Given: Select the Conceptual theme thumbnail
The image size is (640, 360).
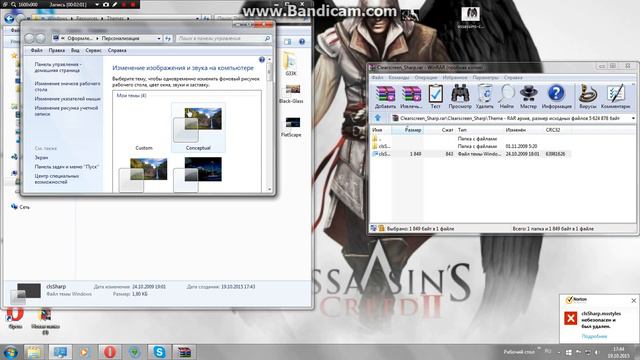Looking at the screenshot, I should [x=198, y=127].
